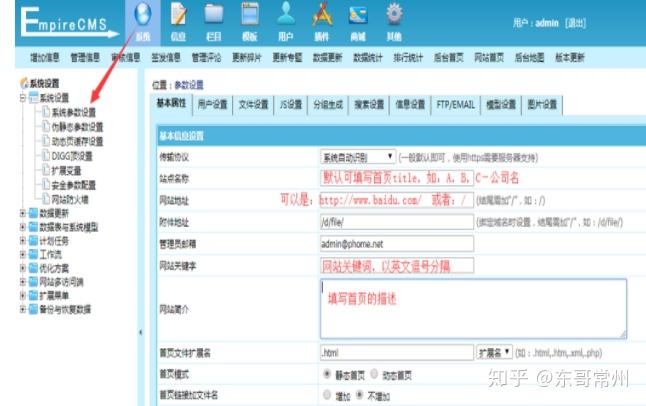
Task: Click the 网站简介 text area
Action: [x=473, y=309]
